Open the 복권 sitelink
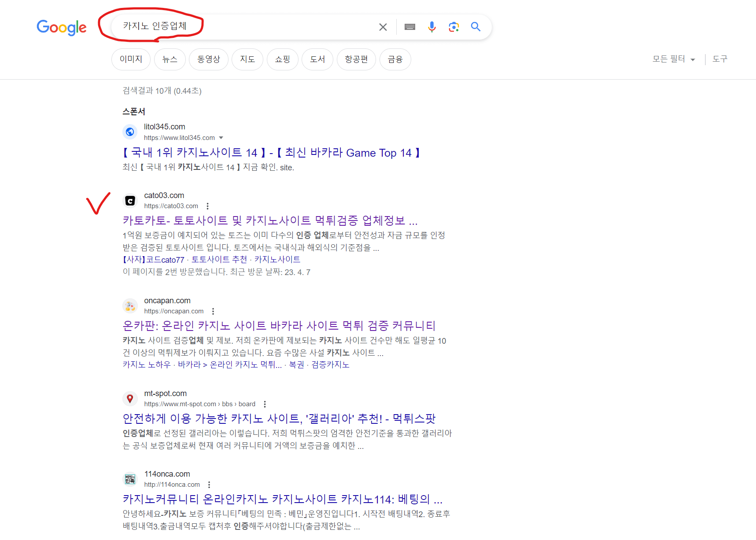 click(x=297, y=365)
